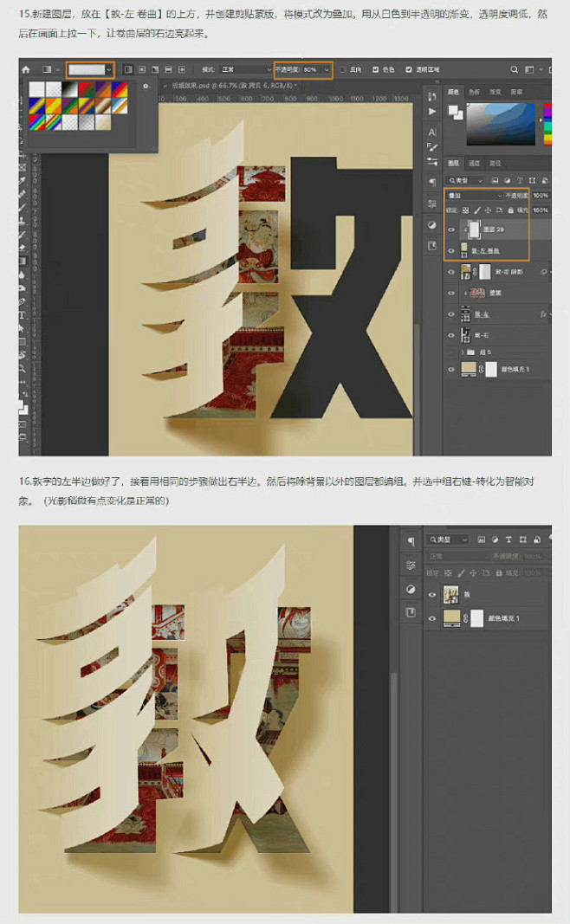Toggle the 仿色 dither checkbox
The height and width of the screenshot is (924, 570).
(375, 69)
